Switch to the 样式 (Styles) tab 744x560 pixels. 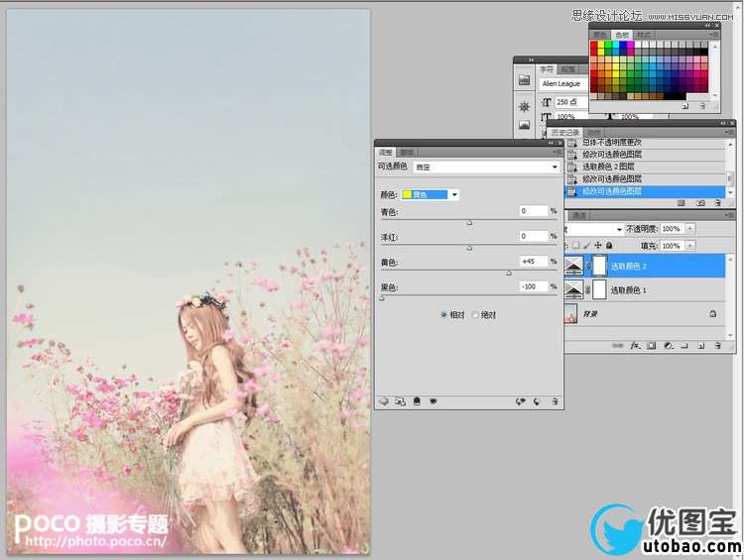click(644, 35)
